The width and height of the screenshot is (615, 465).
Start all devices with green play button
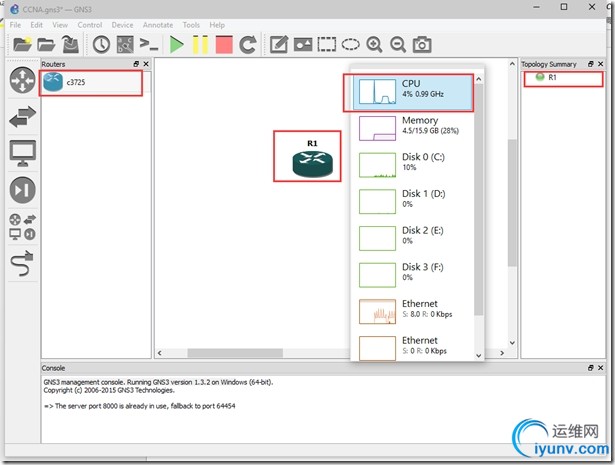coord(176,44)
